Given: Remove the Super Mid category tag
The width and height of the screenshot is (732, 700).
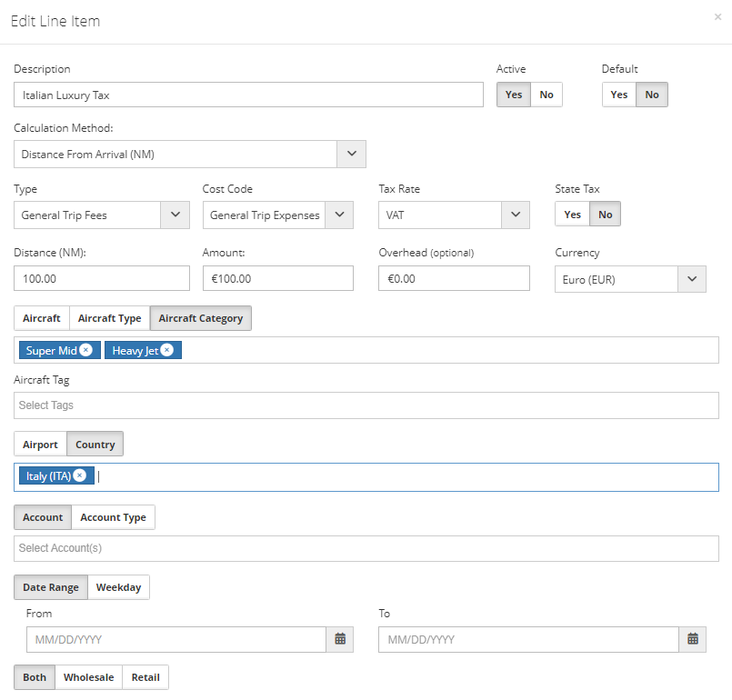Looking at the screenshot, I should [85, 350].
